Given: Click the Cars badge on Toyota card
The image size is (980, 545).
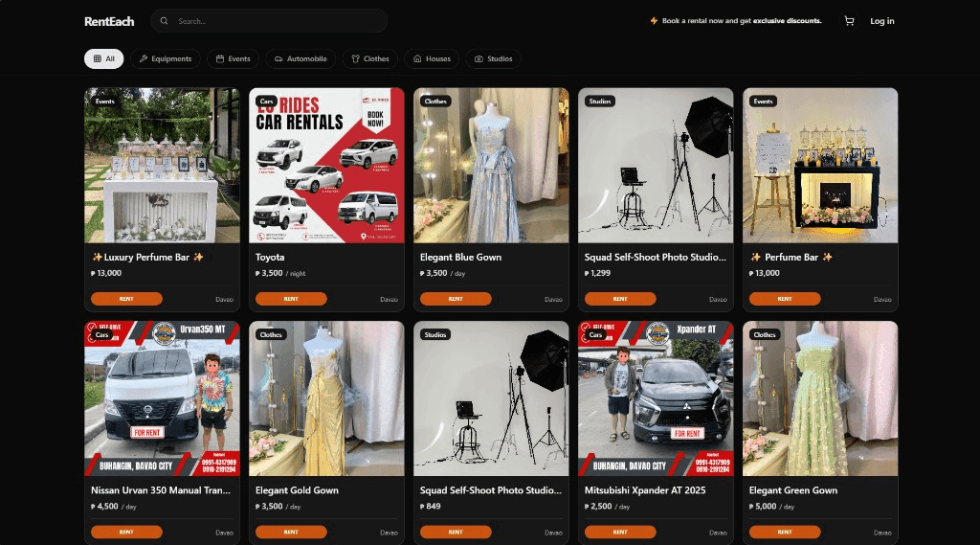Looking at the screenshot, I should (267, 102).
